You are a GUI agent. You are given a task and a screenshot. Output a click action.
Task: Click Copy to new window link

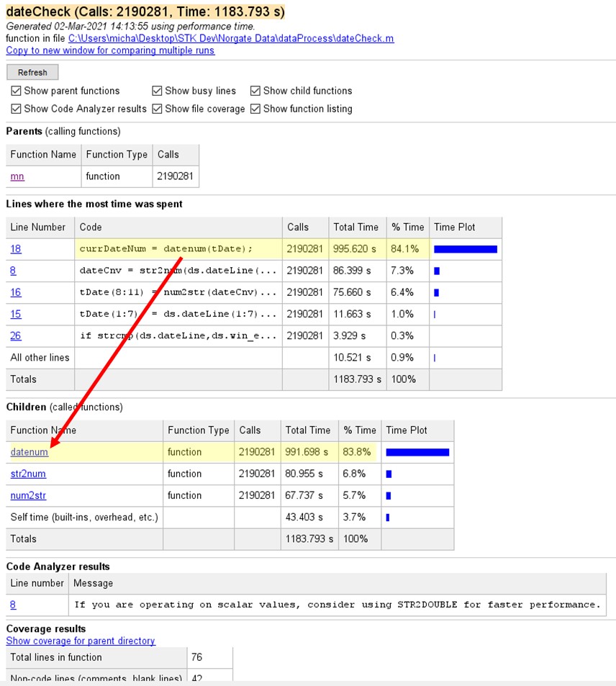coord(110,50)
